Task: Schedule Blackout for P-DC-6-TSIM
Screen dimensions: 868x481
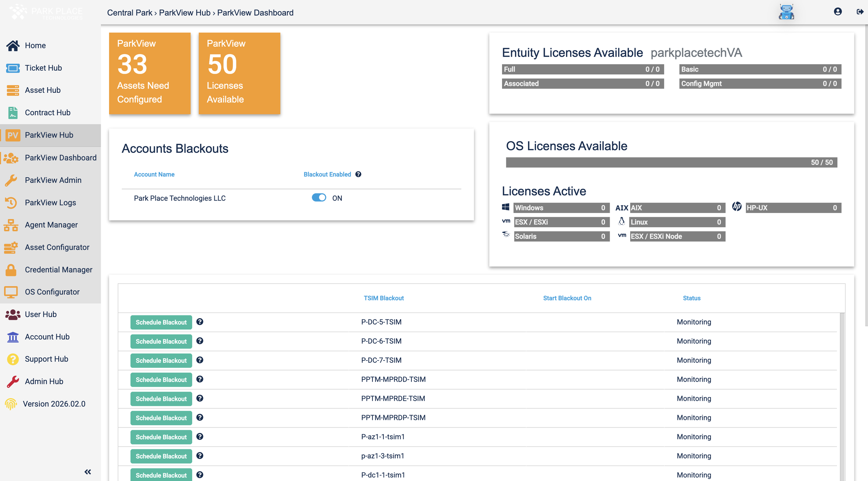Action: coord(161,341)
